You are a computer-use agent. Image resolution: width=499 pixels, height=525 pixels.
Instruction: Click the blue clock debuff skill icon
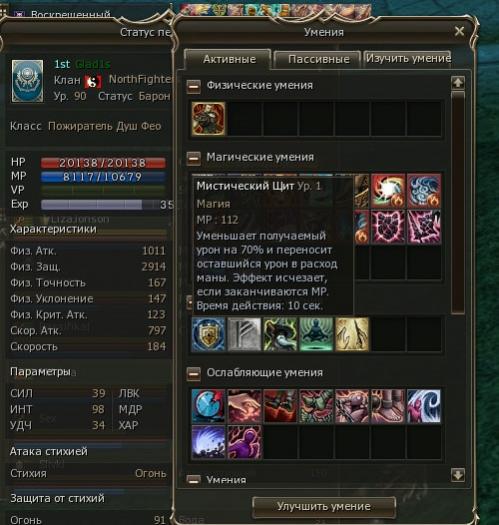point(208,406)
